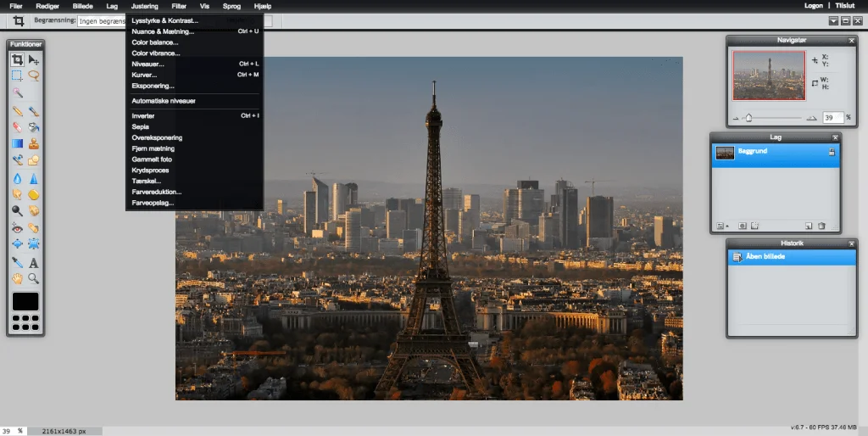This screenshot has height=436, width=868.
Task: Toggle the lock on Baggrund layer
Action: (x=832, y=153)
